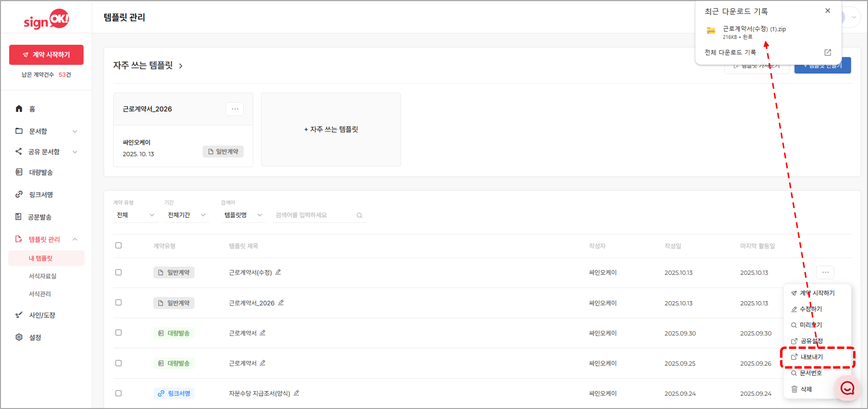
Task: Click the signOK logo
Action: (x=46, y=19)
